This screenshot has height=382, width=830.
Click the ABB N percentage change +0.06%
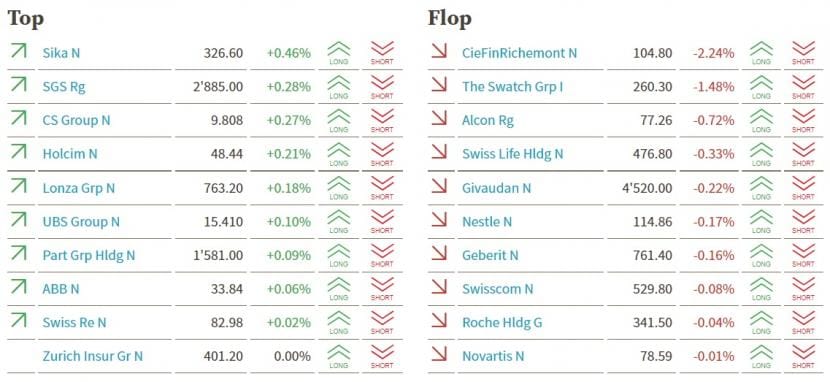(288, 289)
